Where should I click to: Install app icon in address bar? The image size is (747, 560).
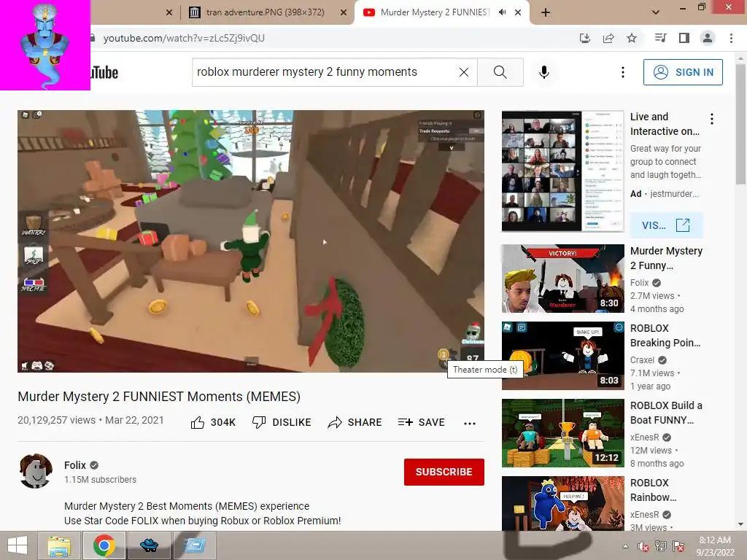pyautogui.click(x=585, y=38)
